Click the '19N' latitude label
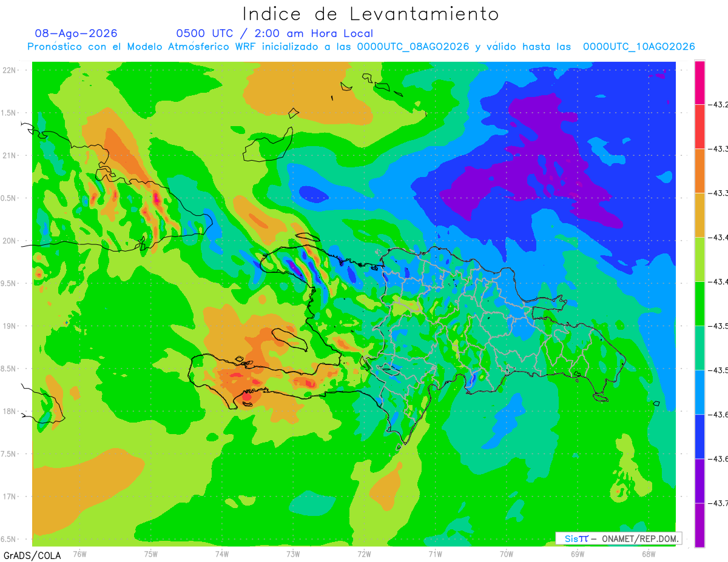Image resolution: width=728 pixels, height=562 pixels. point(10,326)
